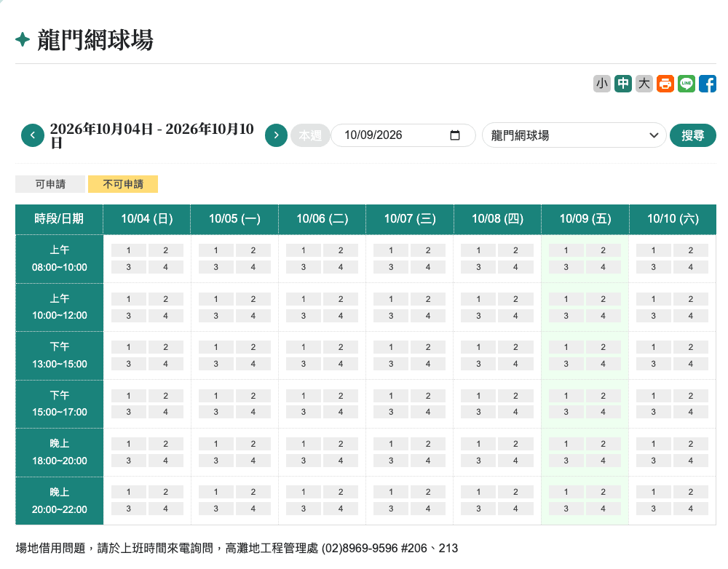
Task: Click the 10/05 (一) column header
Action: point(234,219)
